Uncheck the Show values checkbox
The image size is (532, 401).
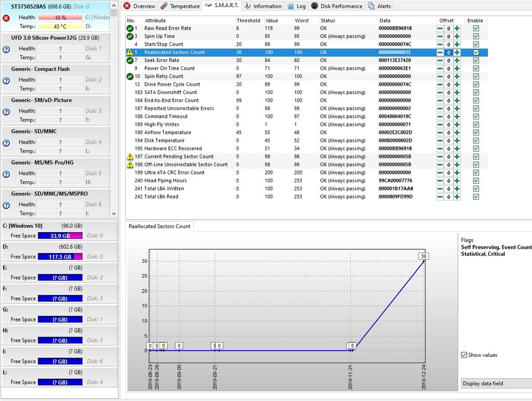pos(464,355)
